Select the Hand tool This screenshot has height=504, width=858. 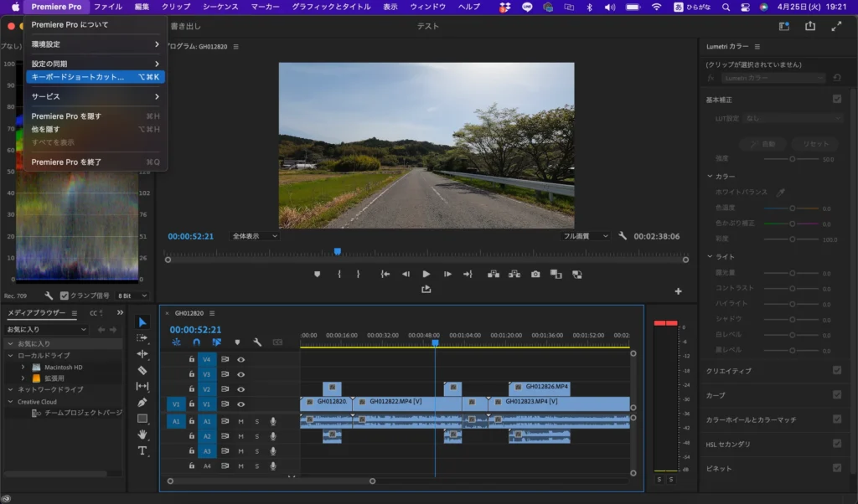click(142, 435)
